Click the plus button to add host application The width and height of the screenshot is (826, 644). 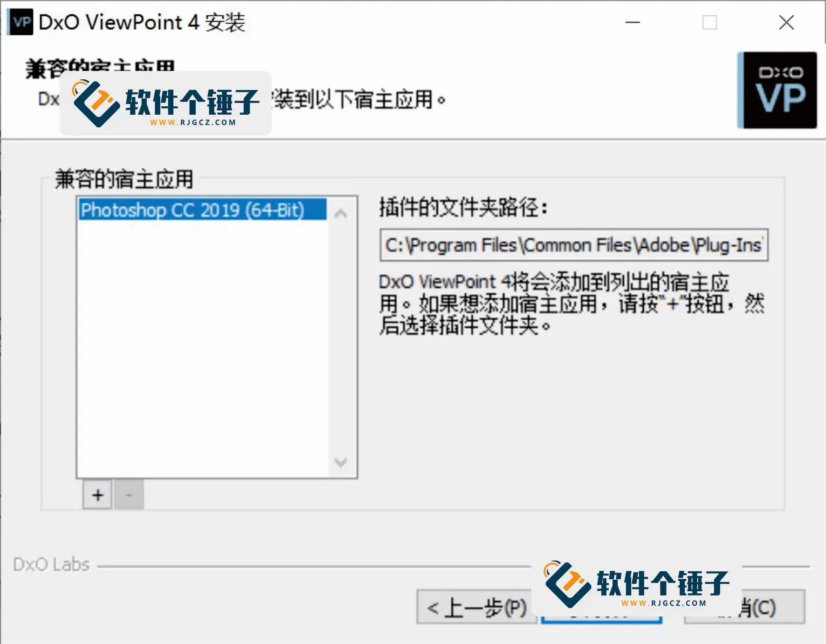tap(97, 495)
